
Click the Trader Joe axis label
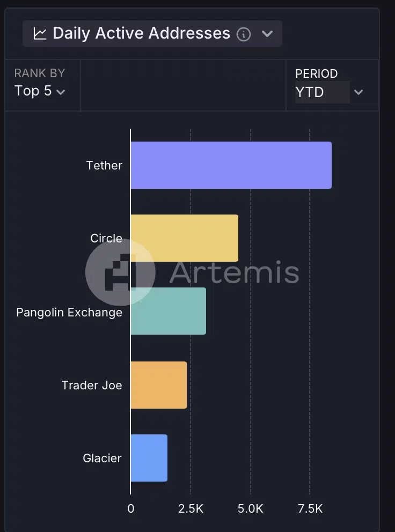point(92,386)
